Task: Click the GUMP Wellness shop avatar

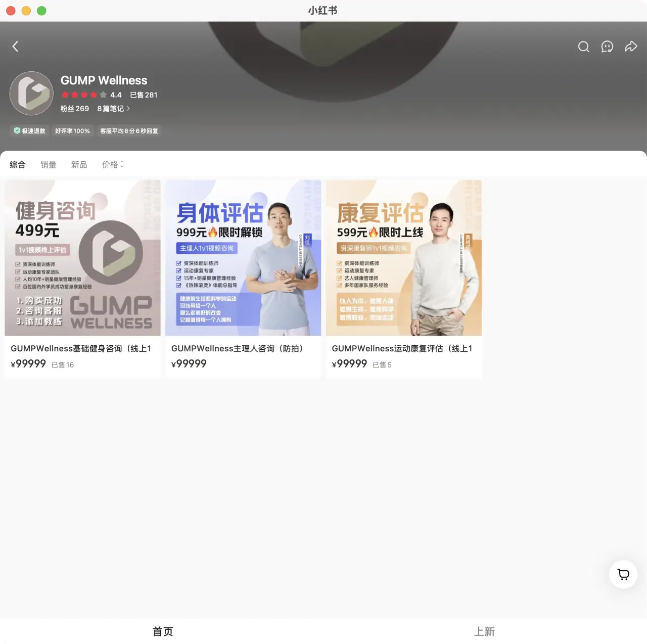Action: (31, 93)
